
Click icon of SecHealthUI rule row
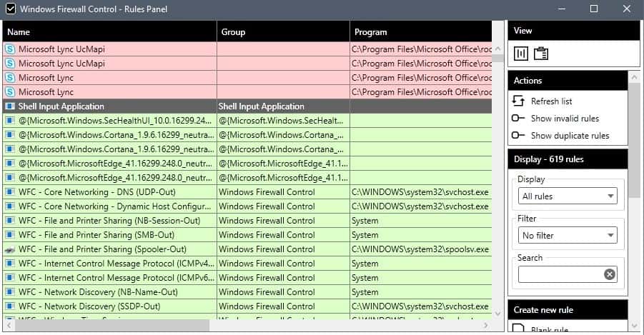[10, 120]
